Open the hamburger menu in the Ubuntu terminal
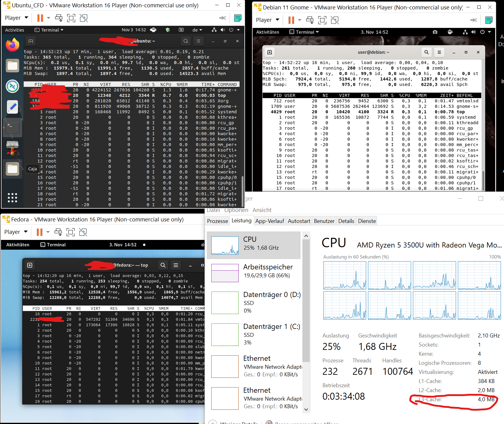Viewport: 504px width, 424px height. (199, 41)
